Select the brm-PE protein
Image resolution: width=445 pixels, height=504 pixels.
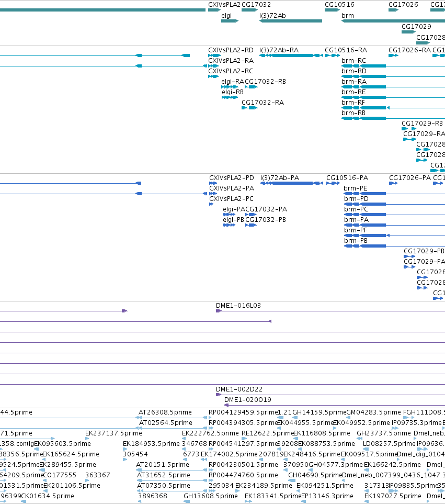[x=356, y=188]
